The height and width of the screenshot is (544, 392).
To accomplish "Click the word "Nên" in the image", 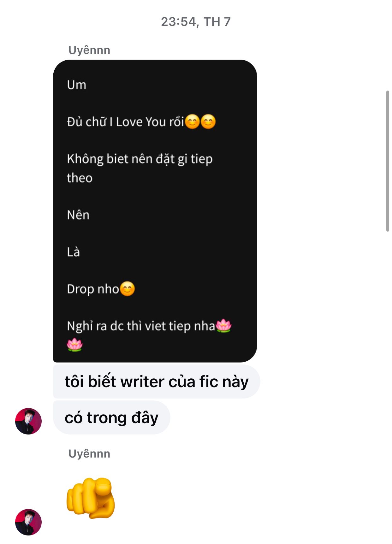I will [78, 215].
